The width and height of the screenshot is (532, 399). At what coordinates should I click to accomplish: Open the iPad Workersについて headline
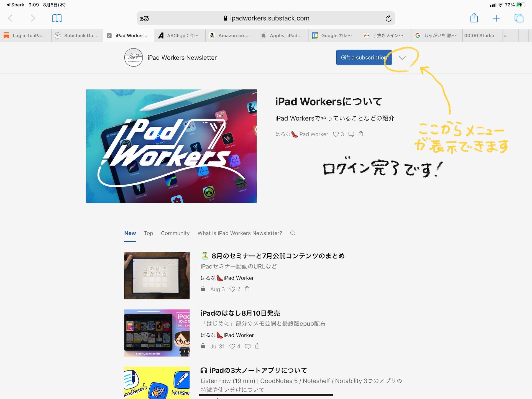click(328, 102)
